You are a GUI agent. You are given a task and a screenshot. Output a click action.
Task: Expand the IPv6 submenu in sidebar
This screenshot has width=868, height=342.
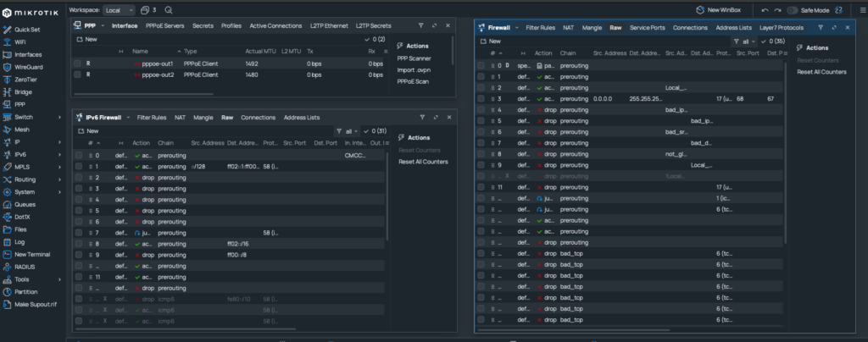(x=59, y=155)
